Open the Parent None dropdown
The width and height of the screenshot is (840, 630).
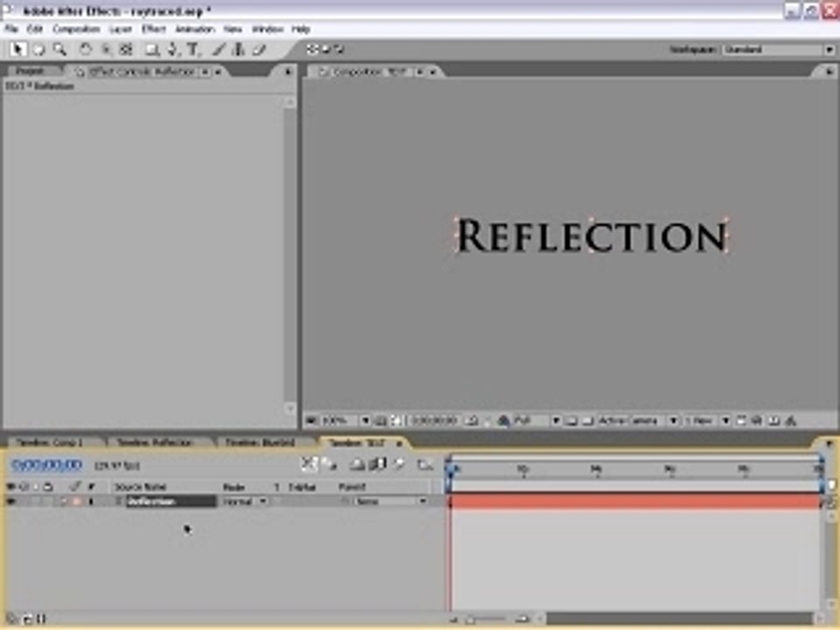pyautogui.click(x=391, y=501)
